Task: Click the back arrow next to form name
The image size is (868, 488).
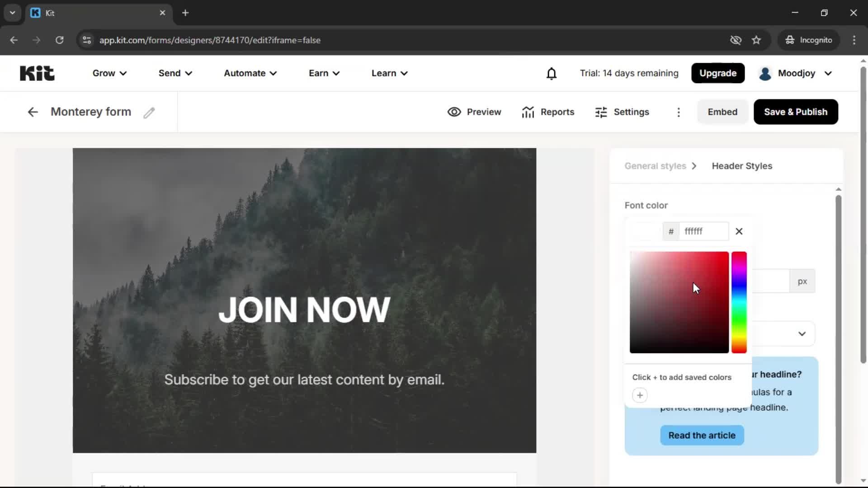Action: (32, 112)
